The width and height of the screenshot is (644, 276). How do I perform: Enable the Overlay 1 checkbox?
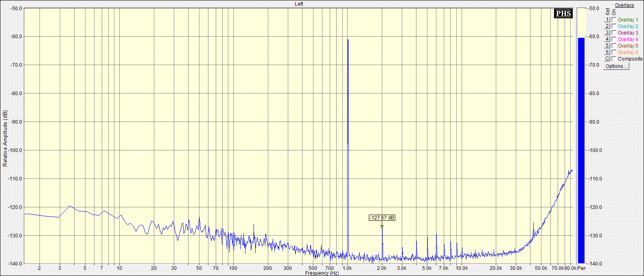tap(614, 20)
